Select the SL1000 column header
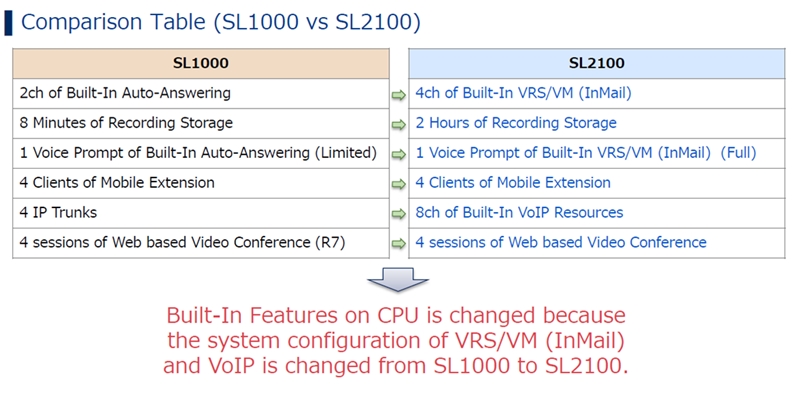This screenshot has height=407, width=800. coord(201,63)
